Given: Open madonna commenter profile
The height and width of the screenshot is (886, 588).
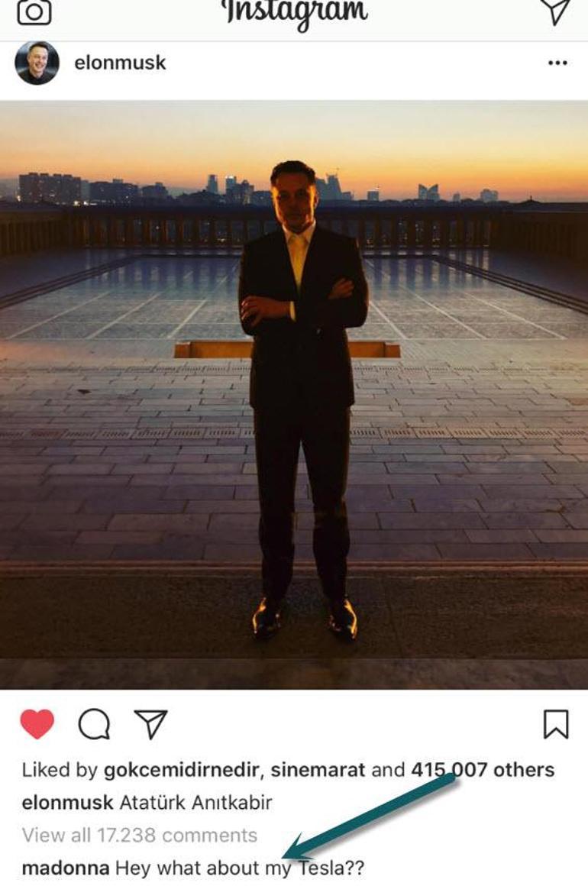Looking at the screenshot, I should [66, 868].
